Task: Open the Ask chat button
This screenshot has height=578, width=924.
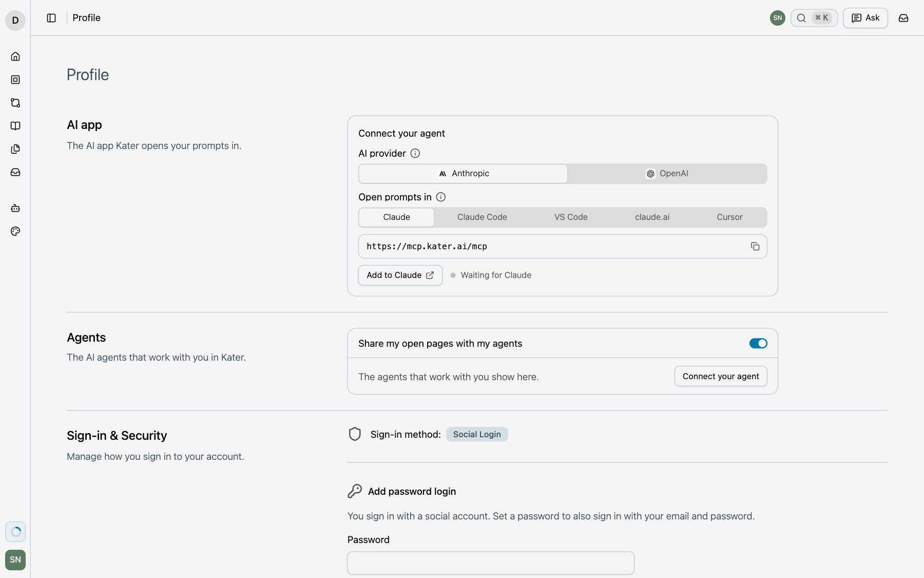Action: coord(865,18)
